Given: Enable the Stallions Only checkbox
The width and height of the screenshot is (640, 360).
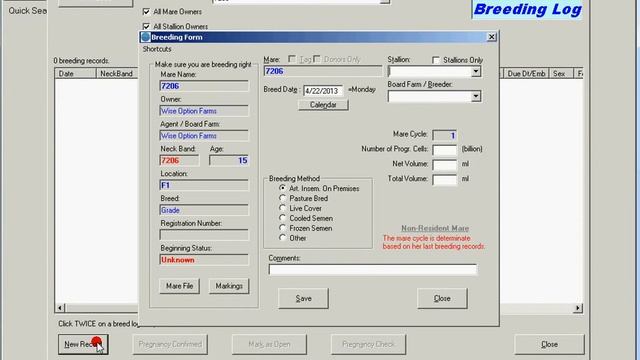Looking at the screenshot, I should coord(436,60).
